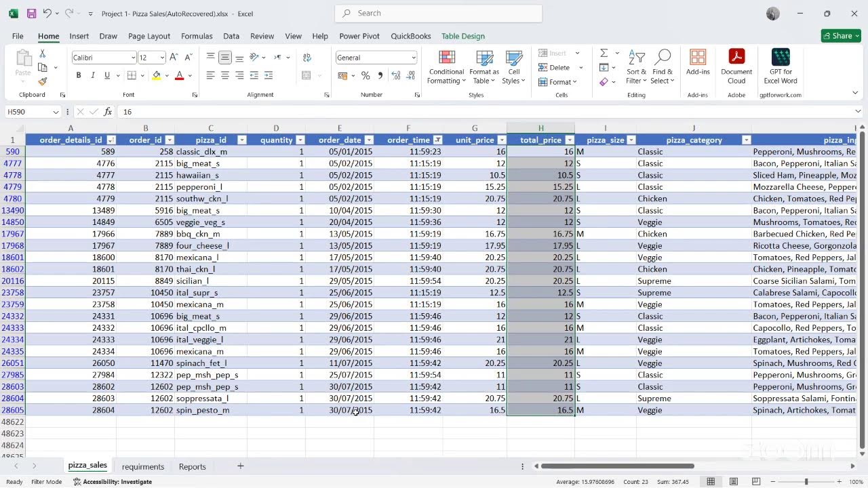Open the Delete cells dropdown arrow
Screen dimensions: 868x488
point(580,68)
